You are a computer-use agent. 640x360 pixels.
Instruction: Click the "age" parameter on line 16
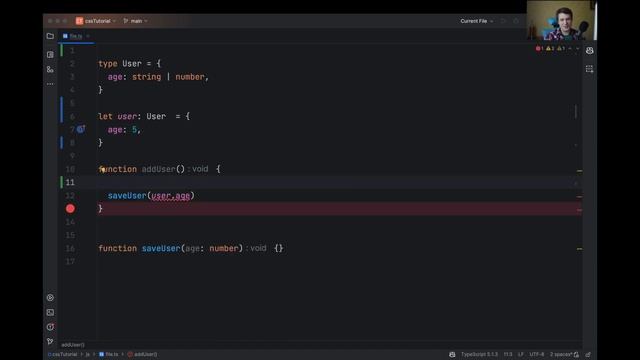192,248
